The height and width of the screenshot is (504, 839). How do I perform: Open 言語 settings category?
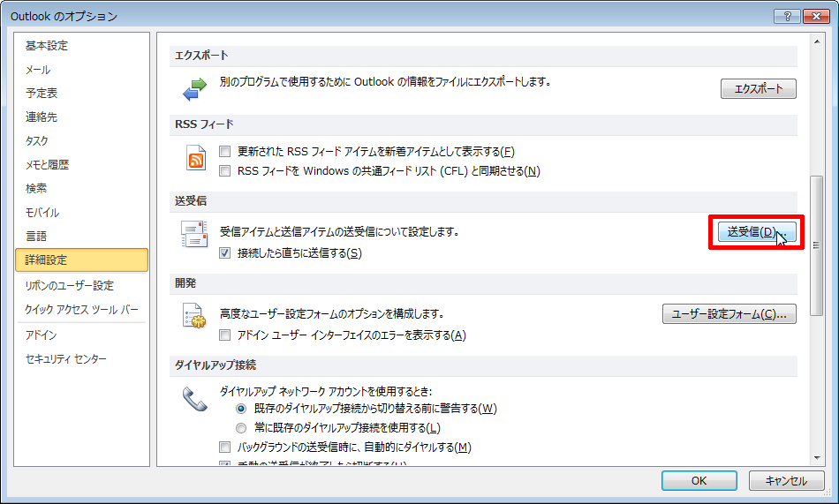[81, 236]
